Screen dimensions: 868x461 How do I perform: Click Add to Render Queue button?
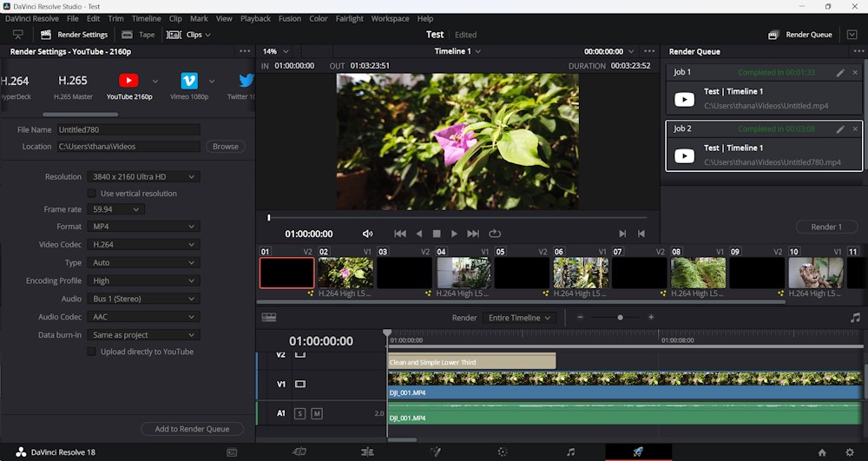point(192,429)
